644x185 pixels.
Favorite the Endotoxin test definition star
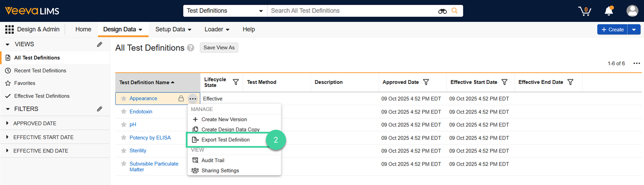[124, 112]
